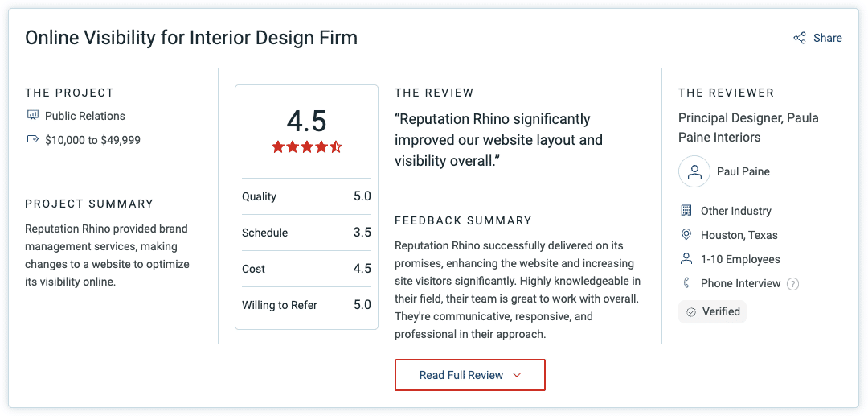Click the employees person icon
868x416 pixels.
tap(686, 258)
